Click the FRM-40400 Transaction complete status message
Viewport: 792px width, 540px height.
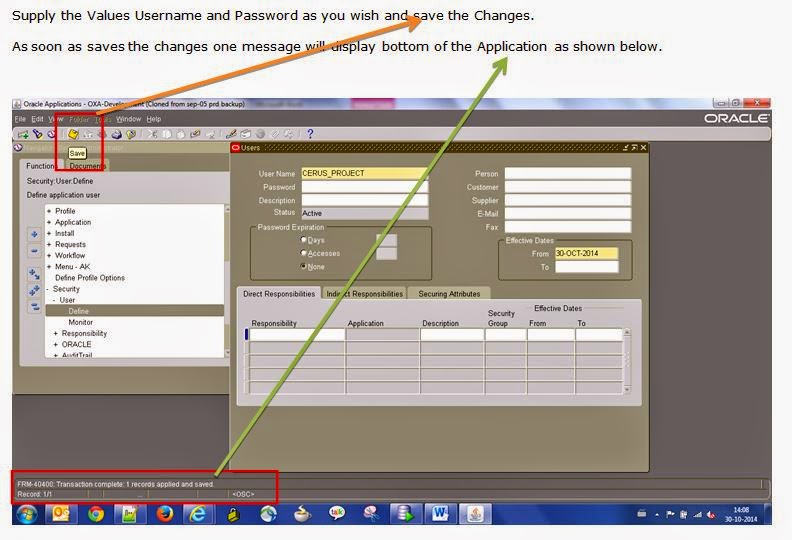[116, 484]
